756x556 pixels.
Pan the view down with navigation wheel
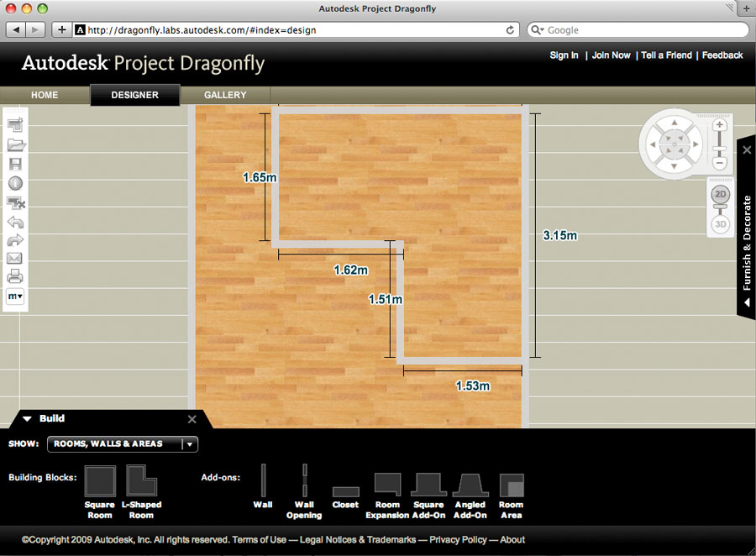[675, 166]
